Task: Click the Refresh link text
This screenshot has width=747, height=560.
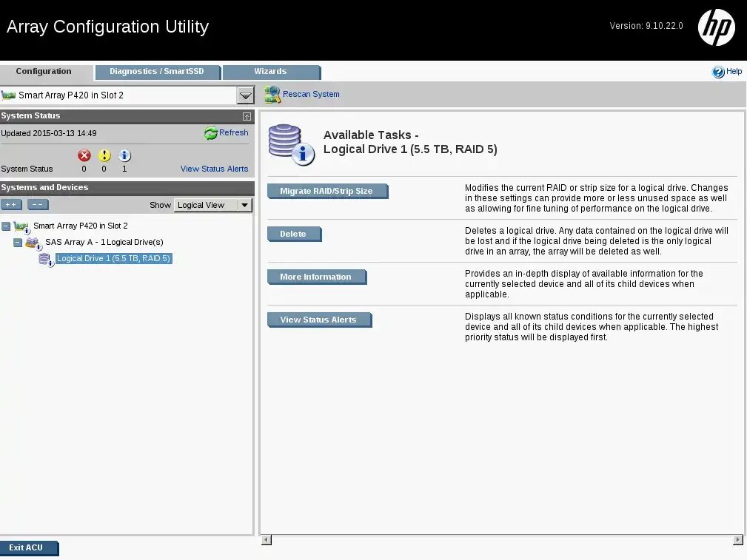Action: [x=233, y=133]
